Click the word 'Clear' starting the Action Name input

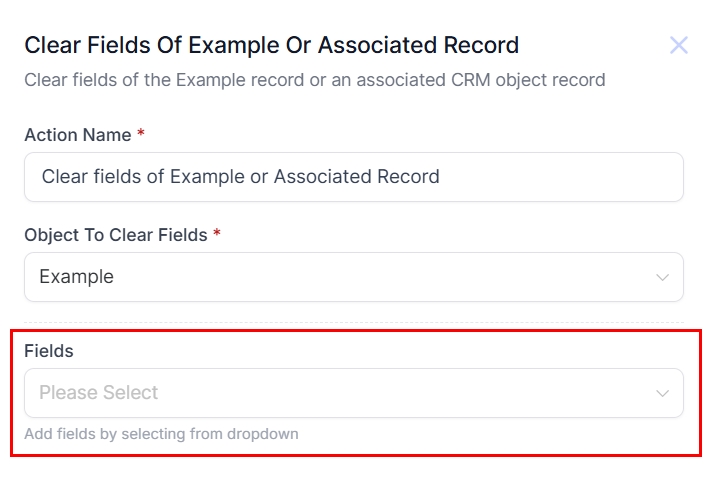(x=65, y=177)
